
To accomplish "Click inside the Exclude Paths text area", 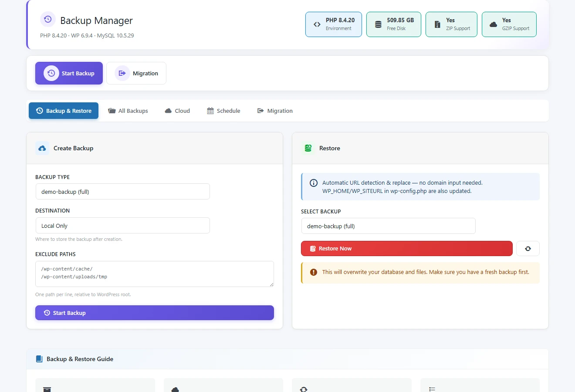I will tap(155, 274).
